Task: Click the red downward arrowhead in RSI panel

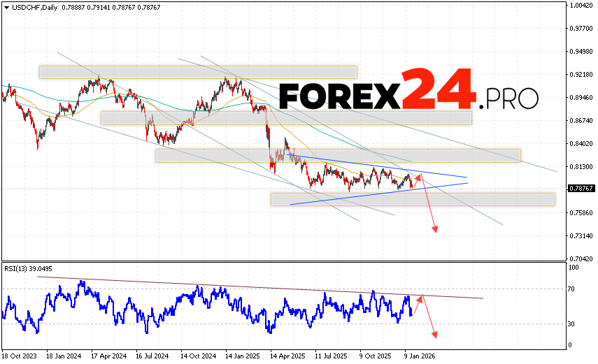Action: click(435, 335)
